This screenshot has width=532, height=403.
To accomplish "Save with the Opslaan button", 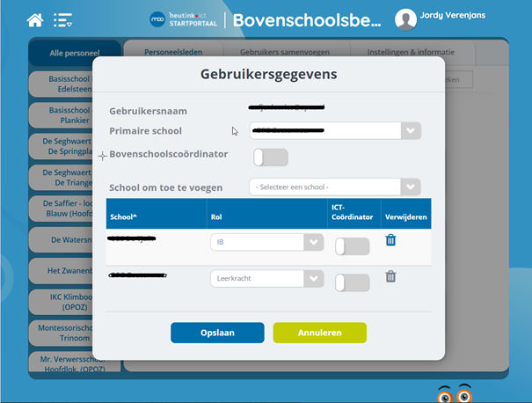I will [217, 333].
